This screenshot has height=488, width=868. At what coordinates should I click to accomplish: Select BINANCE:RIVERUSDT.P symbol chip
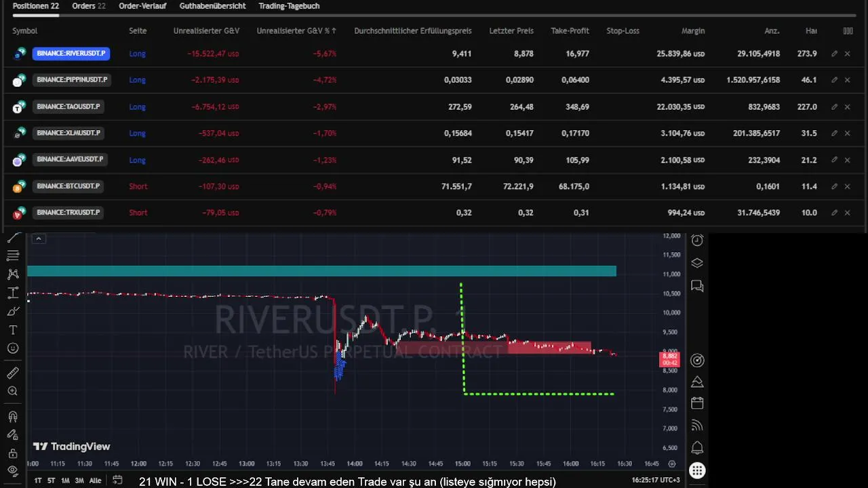tap(71, 53)
